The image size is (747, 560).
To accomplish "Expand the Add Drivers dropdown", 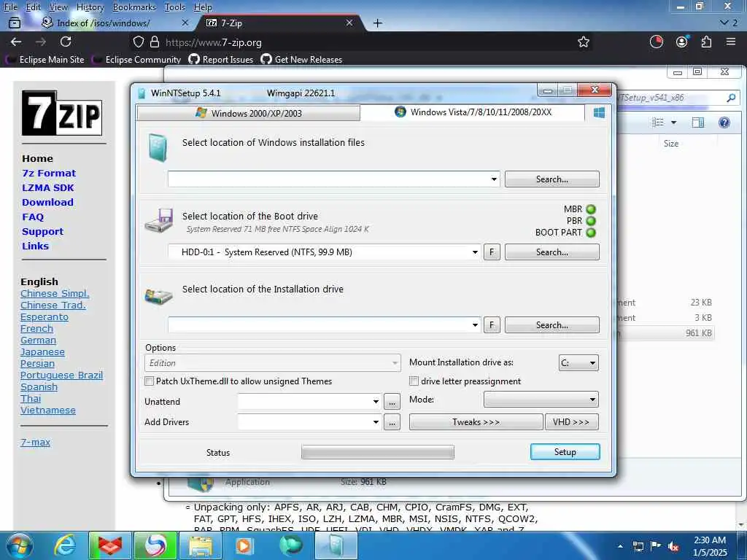I will point(376,422).
